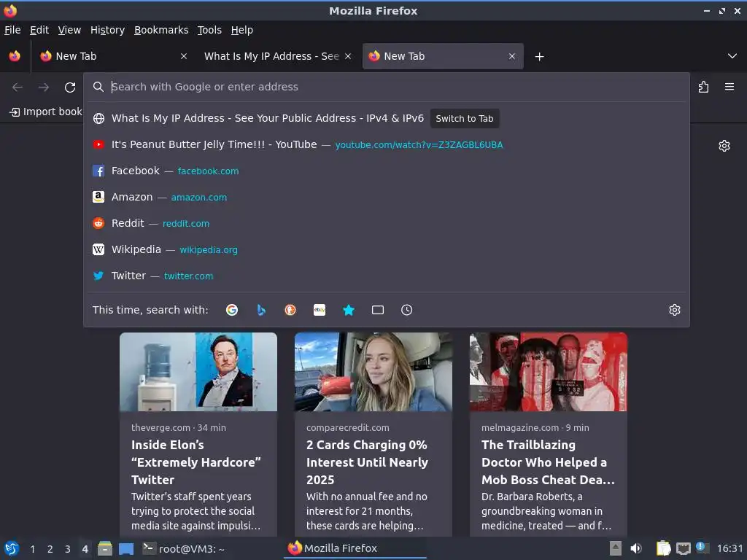Click the Facebook favicon in suggestions

point(98,171)
